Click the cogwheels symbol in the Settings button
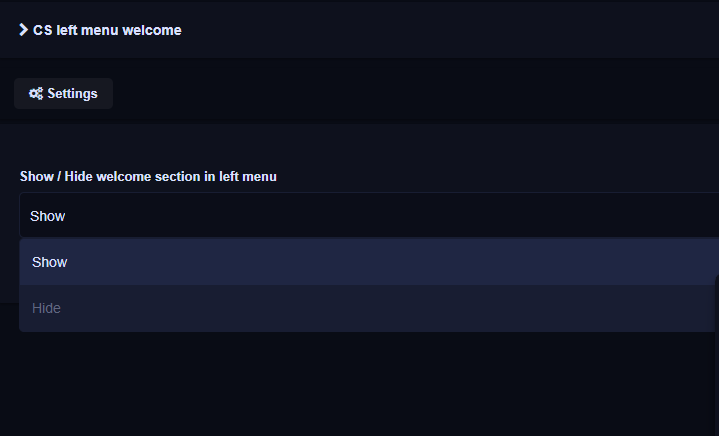 (36, 94)
